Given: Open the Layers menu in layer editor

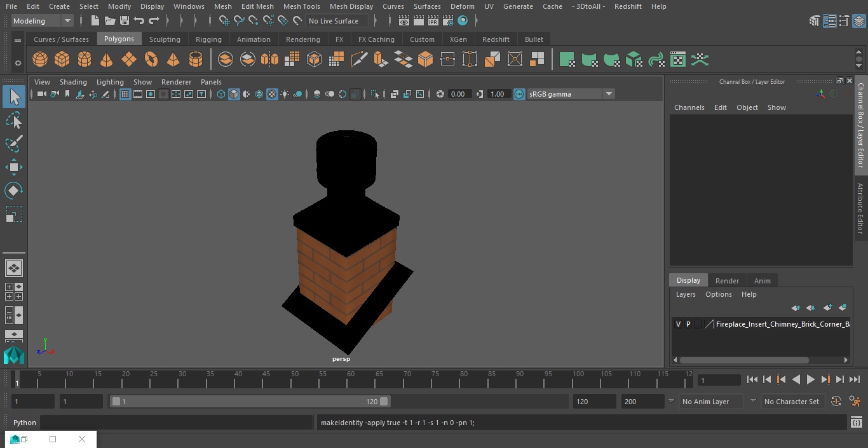Looking at the screenshot, I should coord(685,294).
